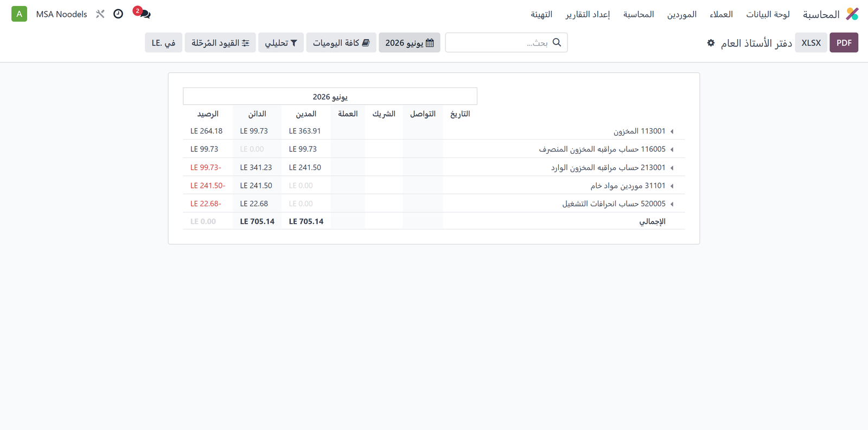Open the تحليلي analytic filter
The width and height of the screenshot is (868, 430).
tap(281, 43)
